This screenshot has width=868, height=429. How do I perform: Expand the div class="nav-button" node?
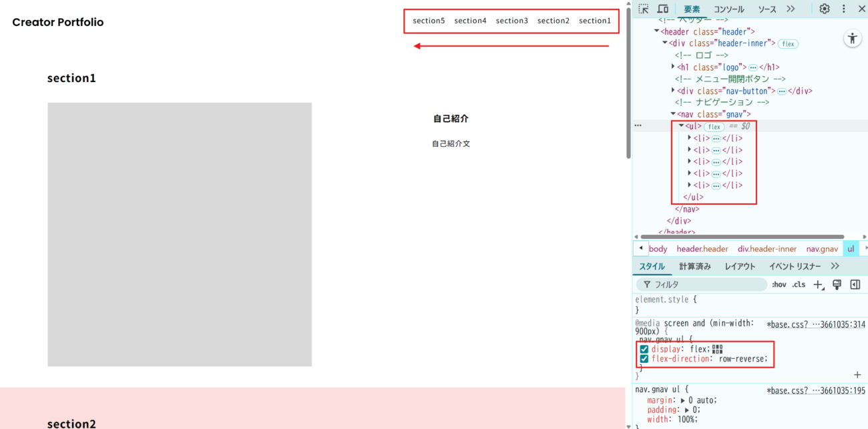click(x=673, y=91)
